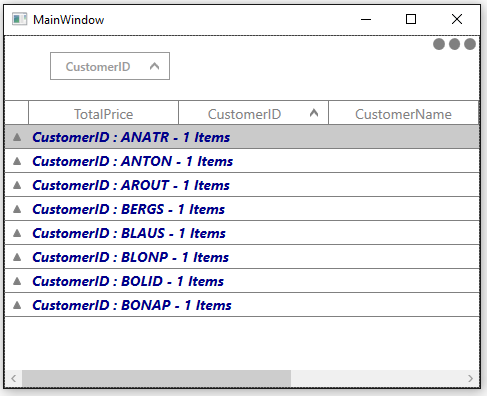Expand the CustomerID : ANTON group
Image resolution: width=487 pixels, height=396 pixels.
coord(17,161)
